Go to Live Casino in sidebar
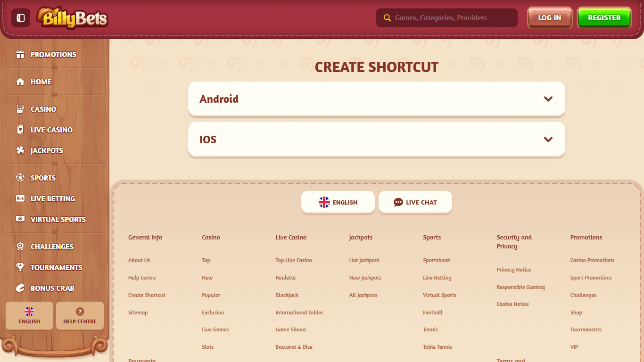Viewport: 644px width, 362px height. 51,130
